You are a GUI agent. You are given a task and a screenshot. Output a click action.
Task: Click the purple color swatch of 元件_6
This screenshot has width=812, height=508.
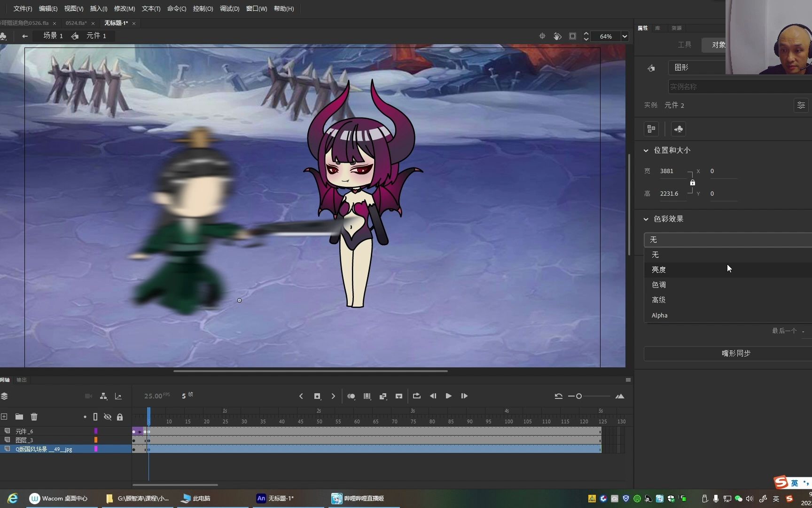click(x=96, y=431)
